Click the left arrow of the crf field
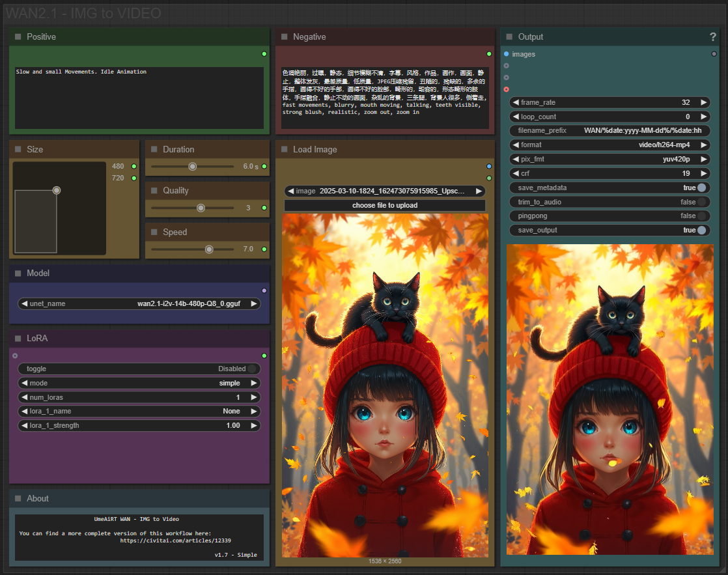Screen dimensions: 728x575 516,173
